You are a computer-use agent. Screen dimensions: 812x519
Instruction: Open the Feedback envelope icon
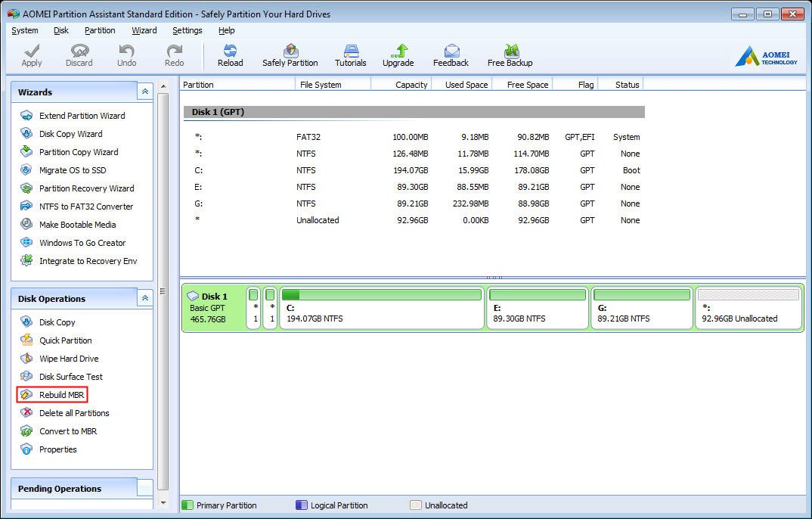pyautogui.click(x=451, y=51)
